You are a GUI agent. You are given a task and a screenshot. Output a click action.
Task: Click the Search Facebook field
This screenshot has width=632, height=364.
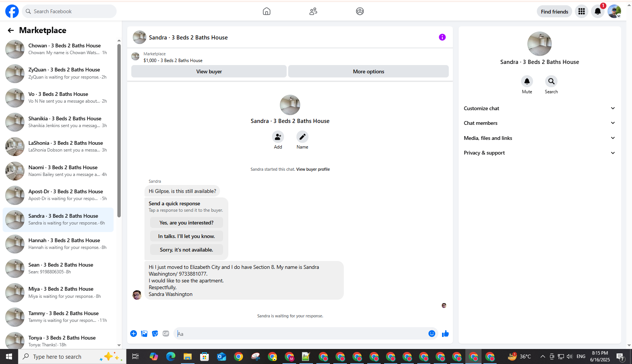pos(69,11)
